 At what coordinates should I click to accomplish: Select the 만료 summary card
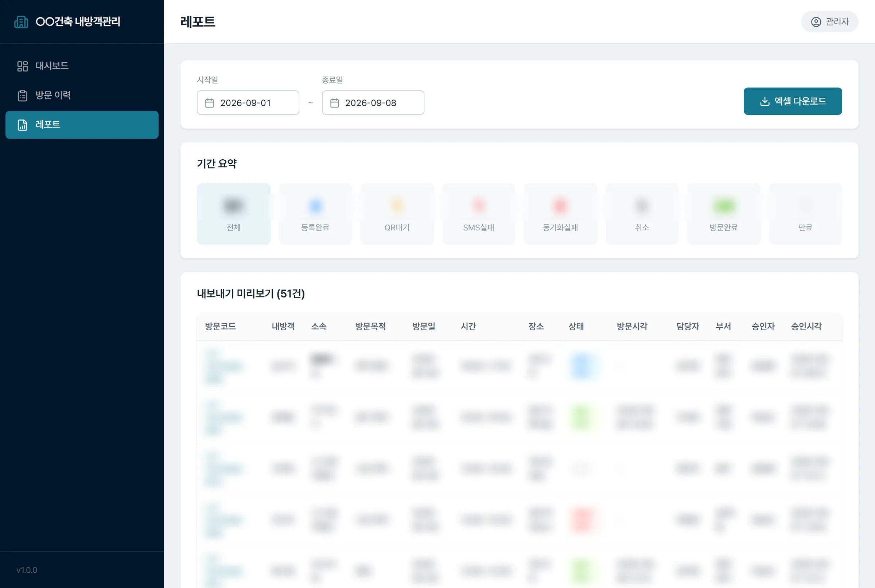click(805, 214)
